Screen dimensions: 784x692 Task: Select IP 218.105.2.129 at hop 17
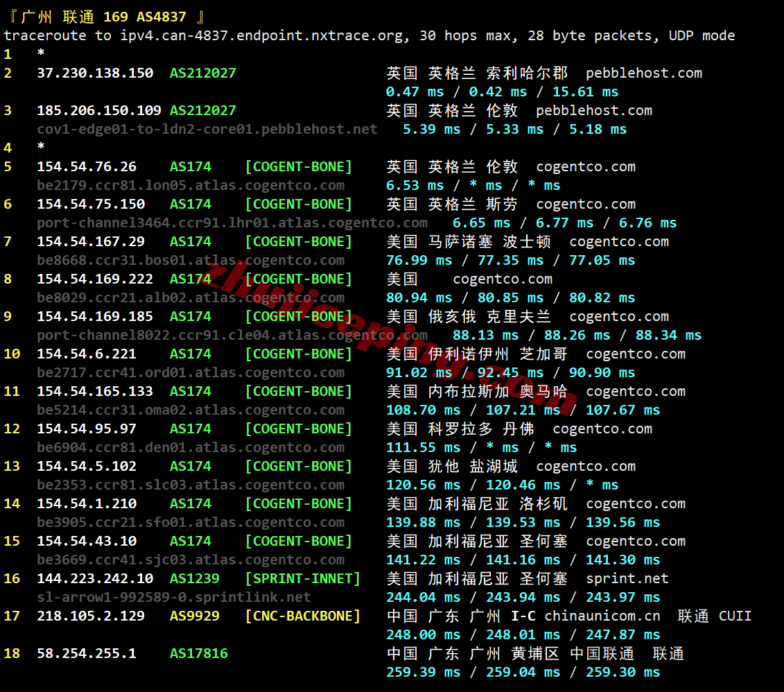pyautogui.click(x=91, y=616)
